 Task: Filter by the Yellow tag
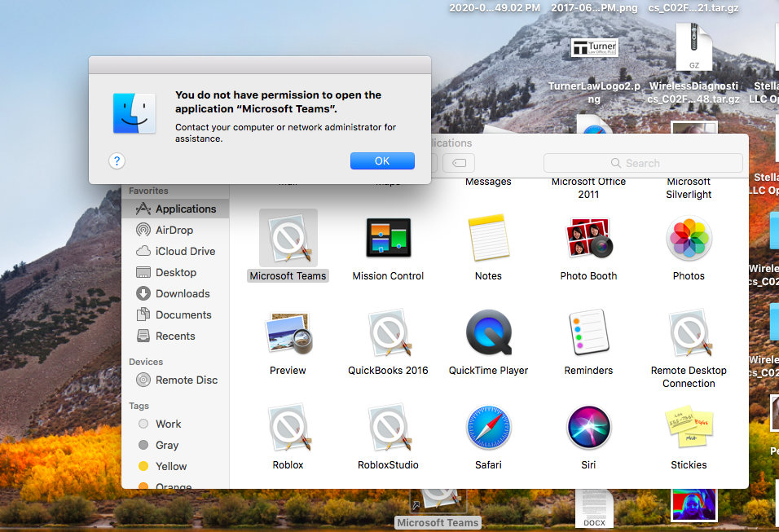pos(175,467)
